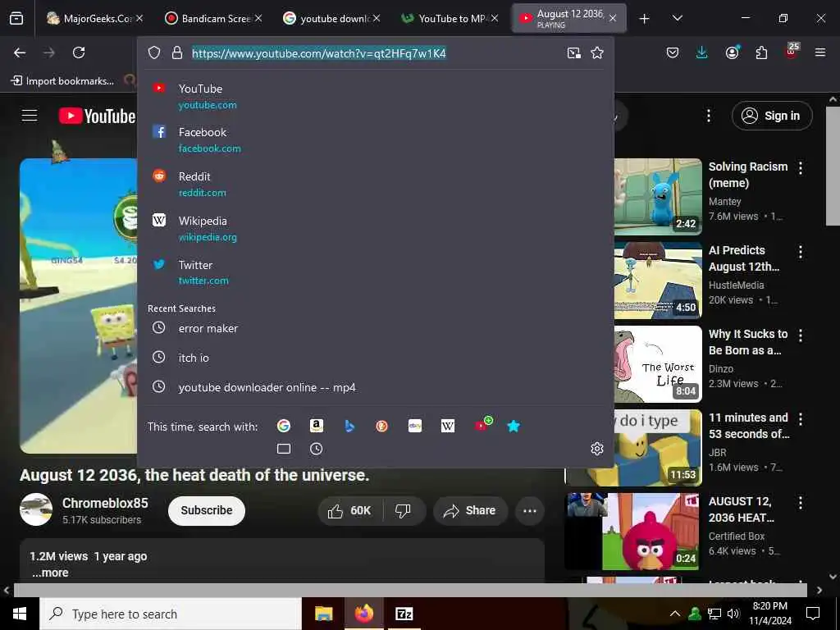Image resolution: width=840 pixels, height=630 pixels.
Task: Search with DuckDuckGo one-off icon
Action: point(382,426)
